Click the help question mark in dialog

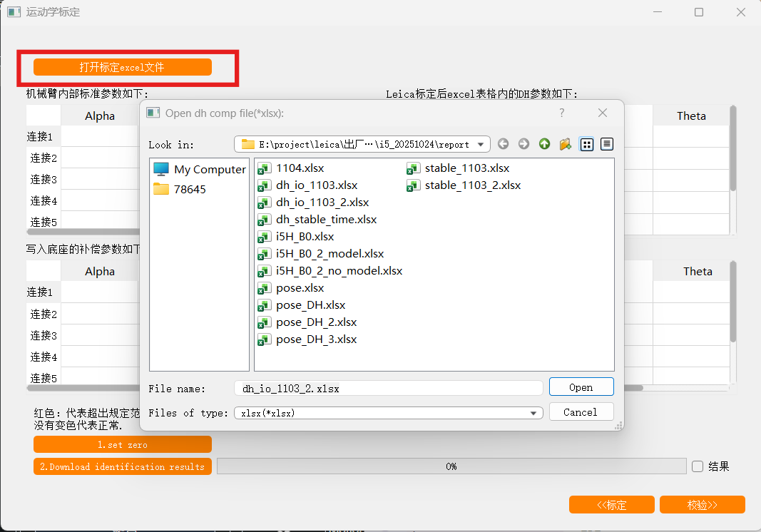click(x=561, y=113)
